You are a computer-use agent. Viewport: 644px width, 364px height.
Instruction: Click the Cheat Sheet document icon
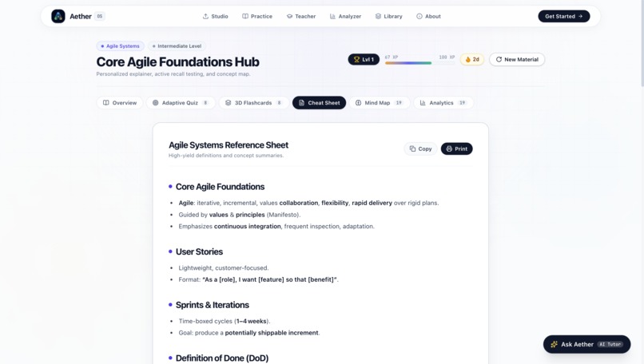pyautogui.click(x=301, y=103)
